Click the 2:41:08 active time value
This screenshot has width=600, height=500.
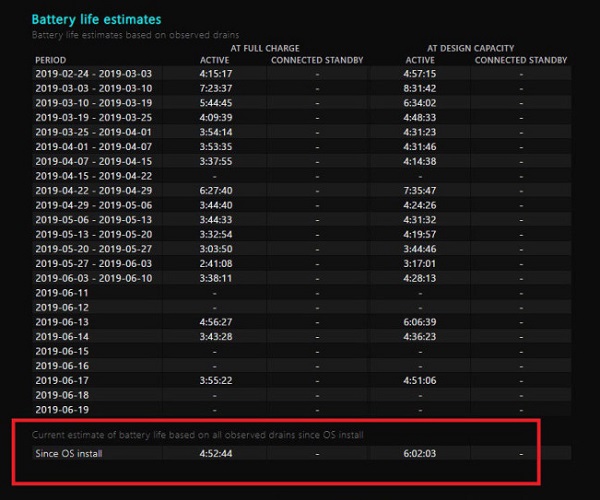pos(216,263)
